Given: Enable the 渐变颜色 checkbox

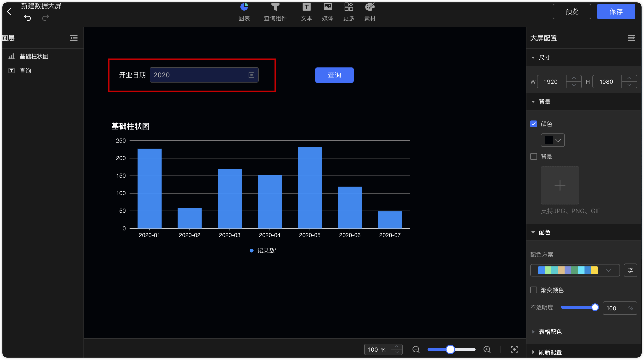Looking at the screenshot, I should coord(533,290).
